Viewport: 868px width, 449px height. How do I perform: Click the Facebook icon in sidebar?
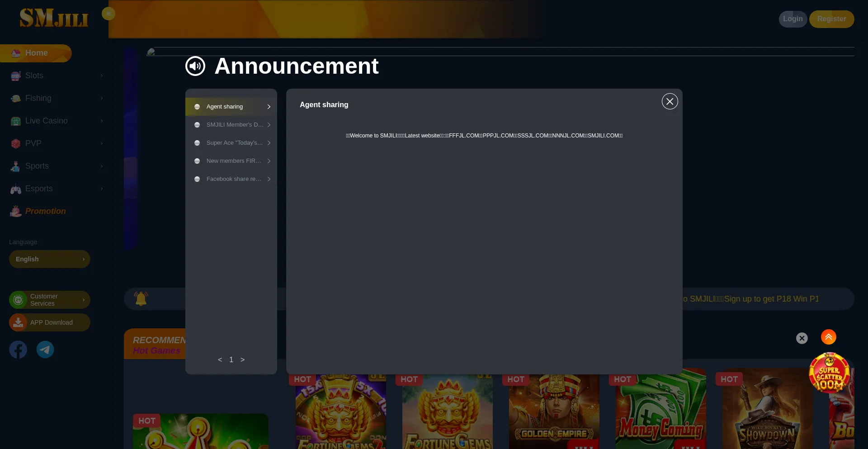click(x=18, y=350)
